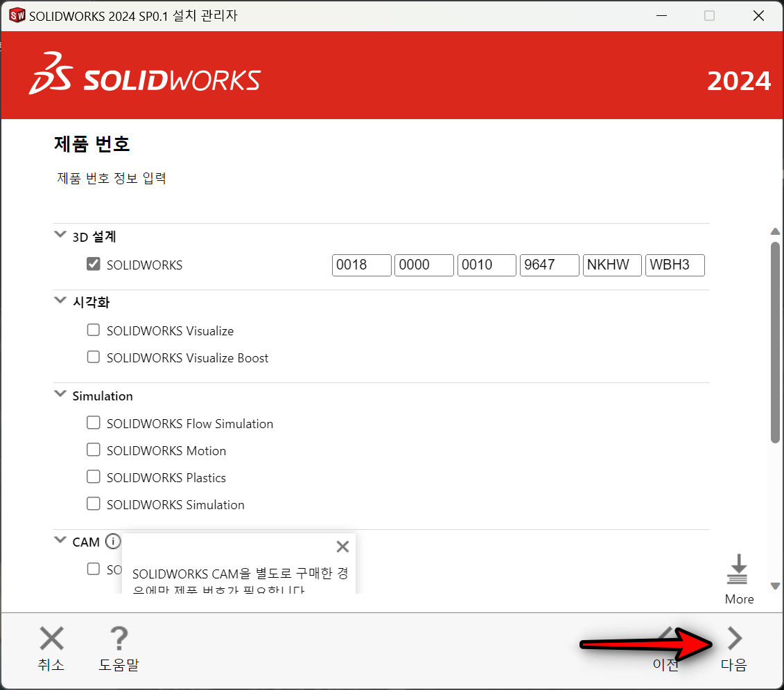Click serial field containing NKHW

(612, 265)
